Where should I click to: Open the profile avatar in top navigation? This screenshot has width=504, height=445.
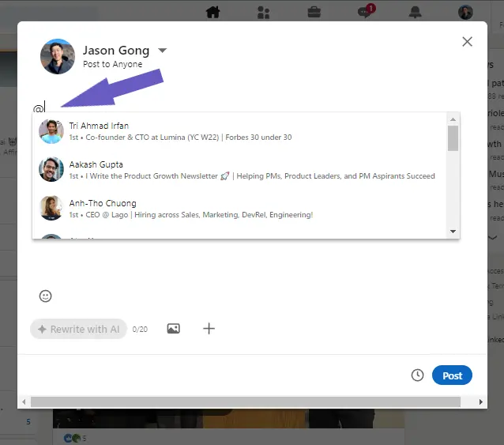tap(465, 12)
